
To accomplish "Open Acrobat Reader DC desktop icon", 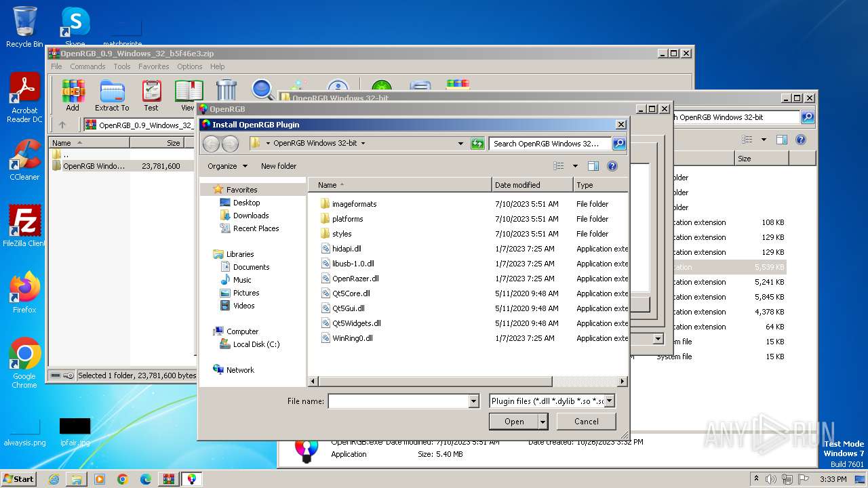I will pyautogui.click(x=24, y=98).
